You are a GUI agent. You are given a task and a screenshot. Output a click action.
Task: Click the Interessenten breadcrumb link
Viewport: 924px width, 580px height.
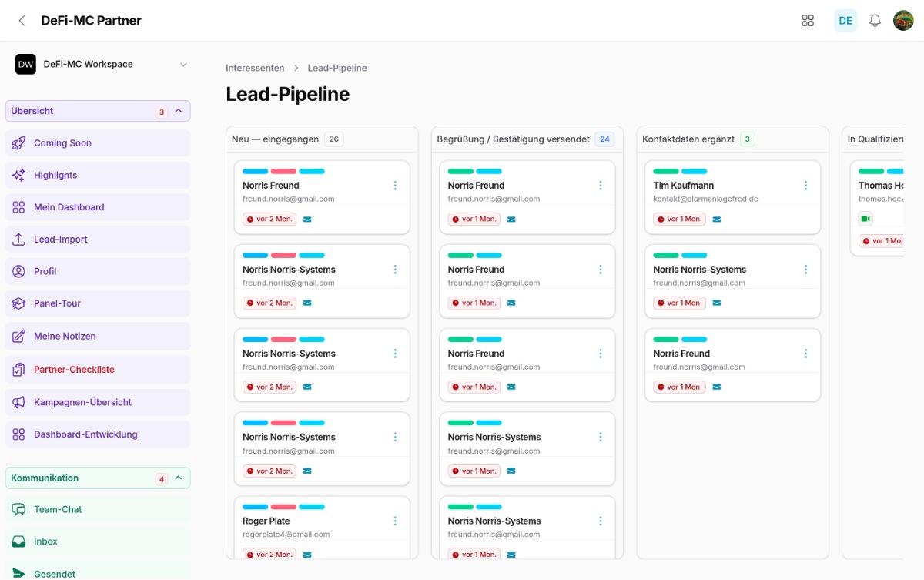[255, 68]
